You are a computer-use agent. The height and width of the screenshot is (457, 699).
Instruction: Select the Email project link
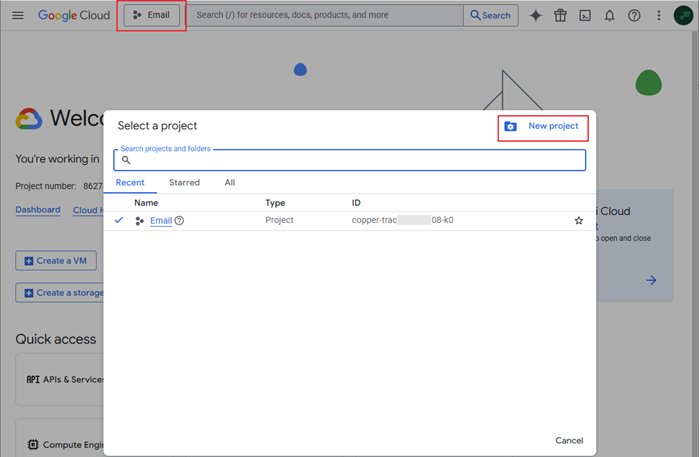(161, 221)
